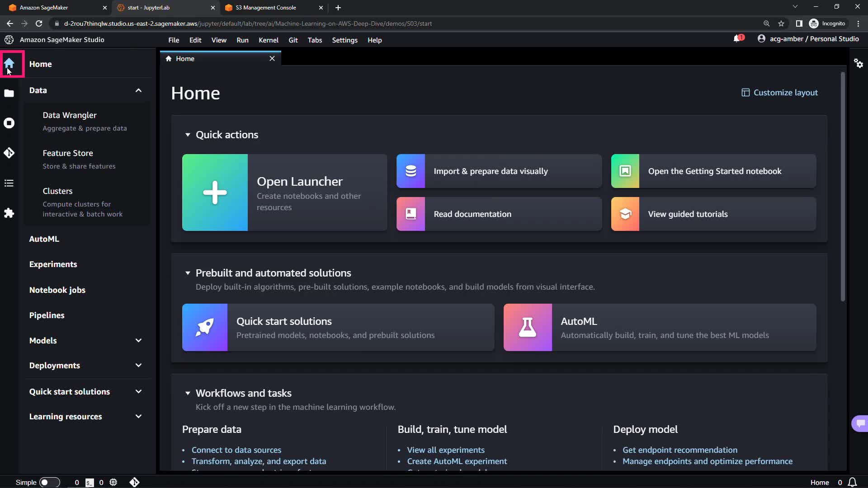This screenshot has width=868, height=488.
Task: Open the Git sidebar icon
Action: (9, 153)
